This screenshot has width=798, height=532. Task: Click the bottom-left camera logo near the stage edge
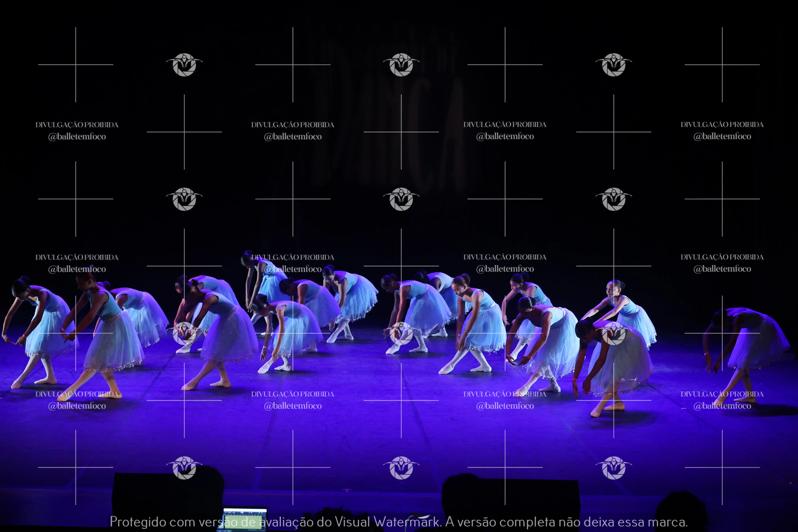[184, 467]
